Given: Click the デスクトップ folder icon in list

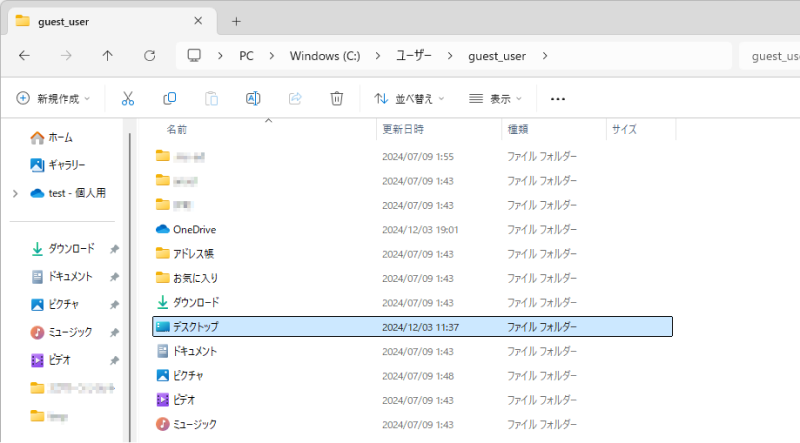Looking at the screenshot, I should click(x=162, y=327).
